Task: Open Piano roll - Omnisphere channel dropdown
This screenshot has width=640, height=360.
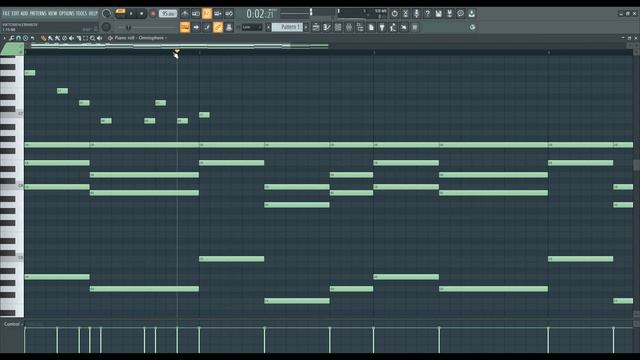Action: coord(140,38)
